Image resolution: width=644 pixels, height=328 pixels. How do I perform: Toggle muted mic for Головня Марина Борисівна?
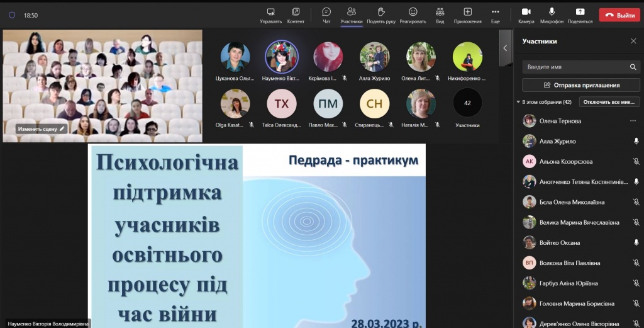636,303
